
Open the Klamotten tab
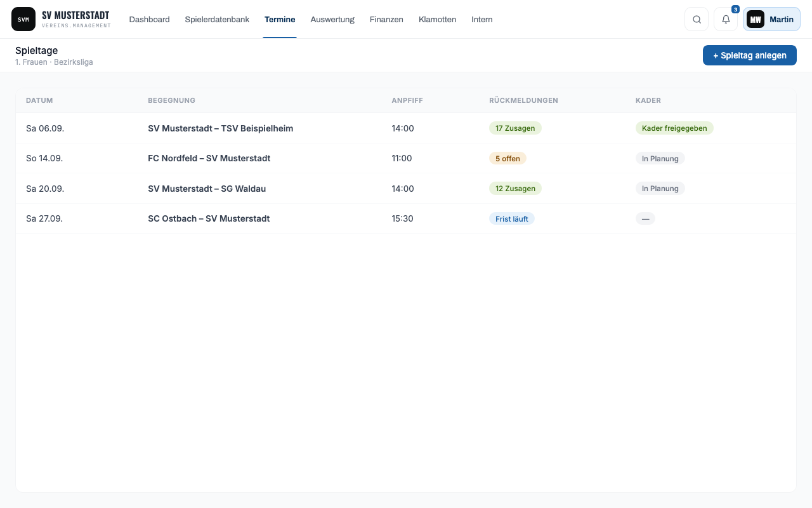pyautogui.click(x=437, y=19)
